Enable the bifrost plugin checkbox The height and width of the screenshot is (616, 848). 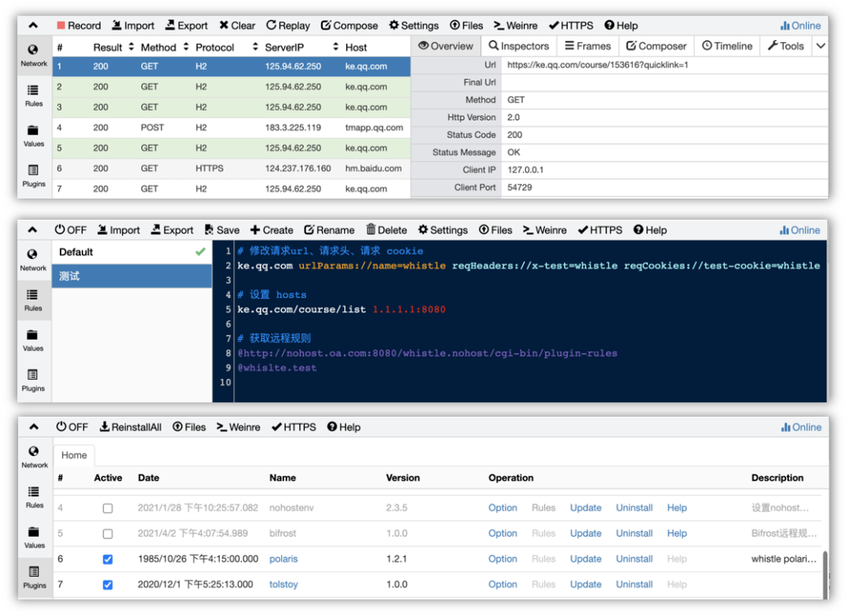pyautogui.click(x=108, y=534)
